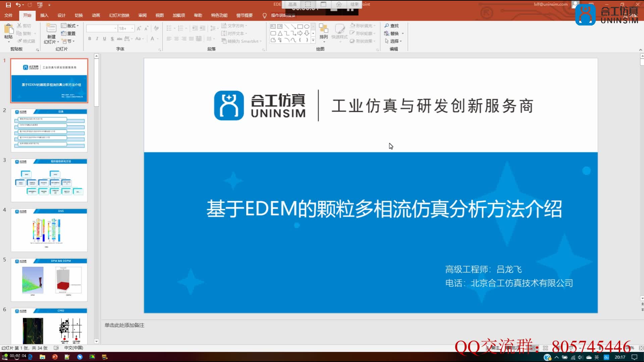Image resolution: width=644 pixels, height=362 pixels.
Task: Open the notification center in the system tray
Action: pyautogui.click(x=635, y=357)
